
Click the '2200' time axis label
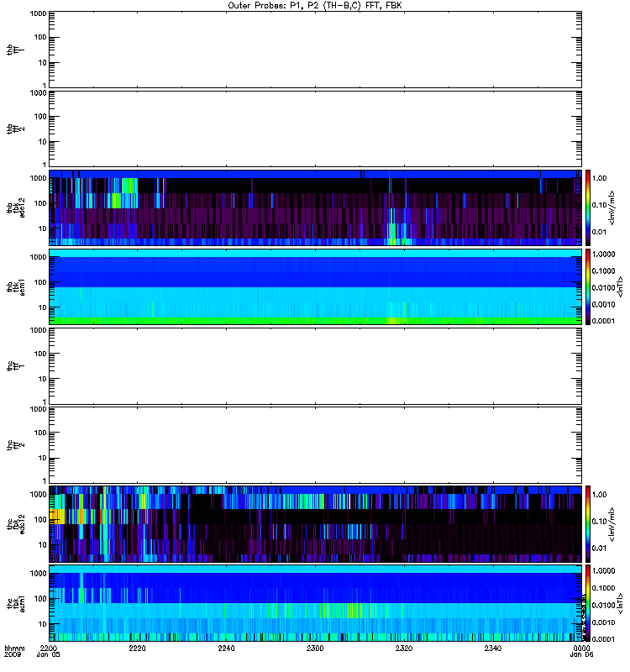[49, 648]
